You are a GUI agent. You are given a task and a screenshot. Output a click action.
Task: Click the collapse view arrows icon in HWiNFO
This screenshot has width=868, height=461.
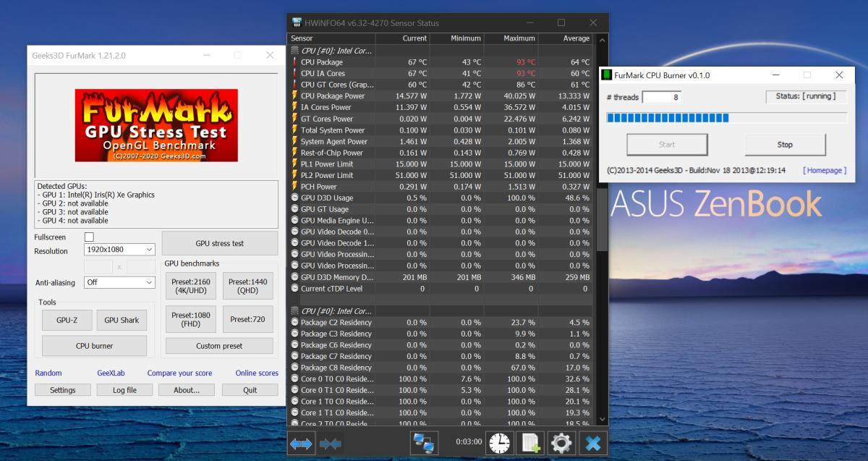(330, 443)
